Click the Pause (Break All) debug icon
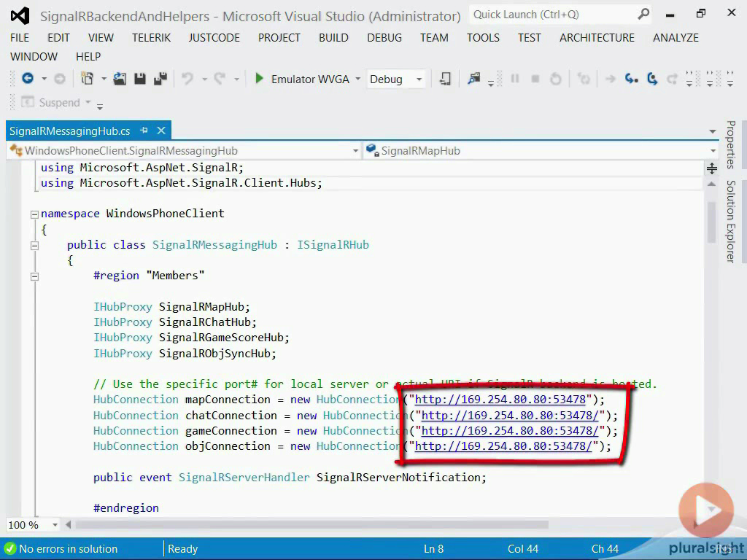The height and width of the screenshot is (560, 747). tap(515, 79)
